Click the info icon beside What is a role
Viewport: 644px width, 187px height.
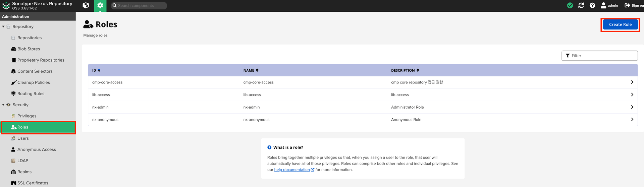[269, 147]
